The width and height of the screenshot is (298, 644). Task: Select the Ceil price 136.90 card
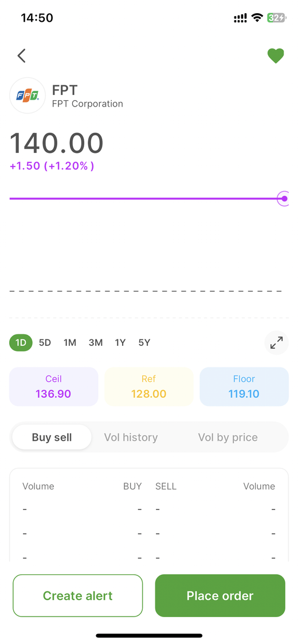tap(54, 386)
